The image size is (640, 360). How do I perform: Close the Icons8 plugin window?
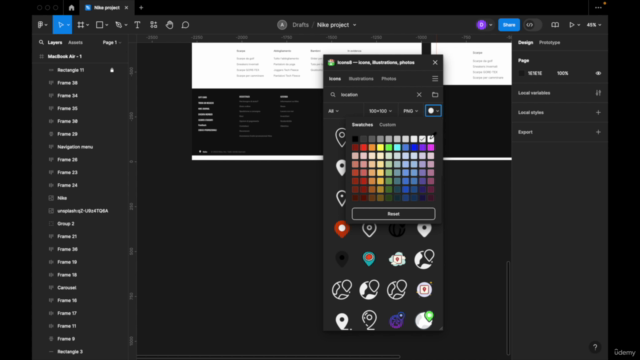[x=435, y=62]
